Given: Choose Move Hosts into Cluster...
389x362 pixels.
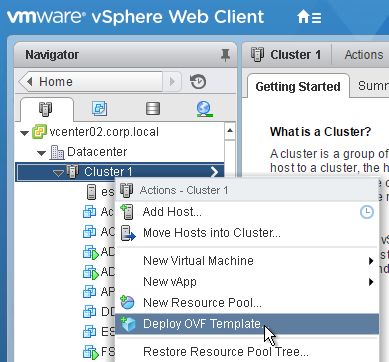Looking at the screenshot, I should pyautogui.click(x=212, y=232).
